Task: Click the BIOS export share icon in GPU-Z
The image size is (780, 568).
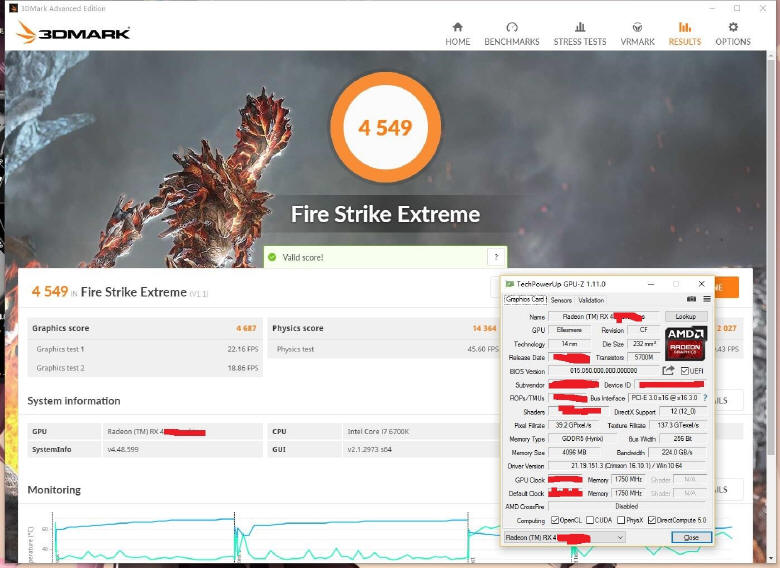Action: click(x=668, y=371)
